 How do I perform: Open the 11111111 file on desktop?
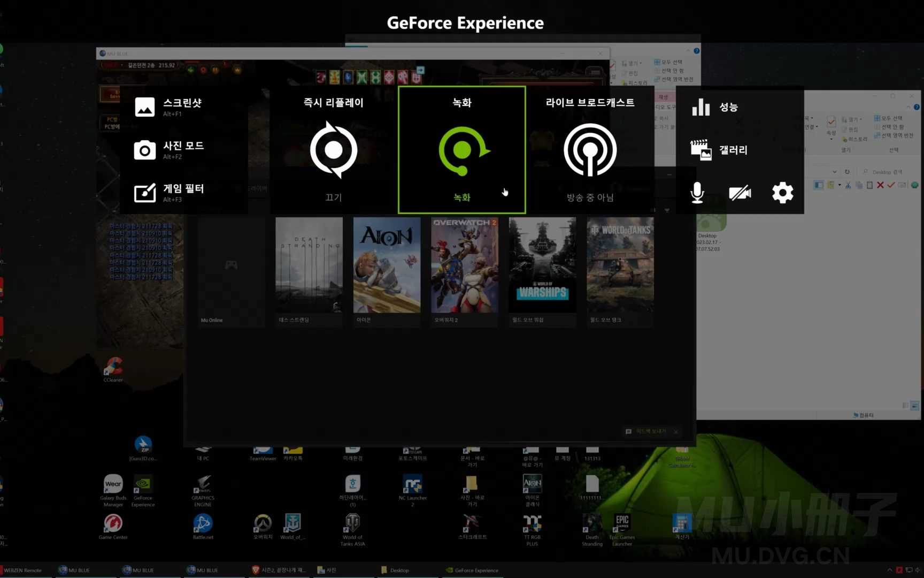point(591,488)
